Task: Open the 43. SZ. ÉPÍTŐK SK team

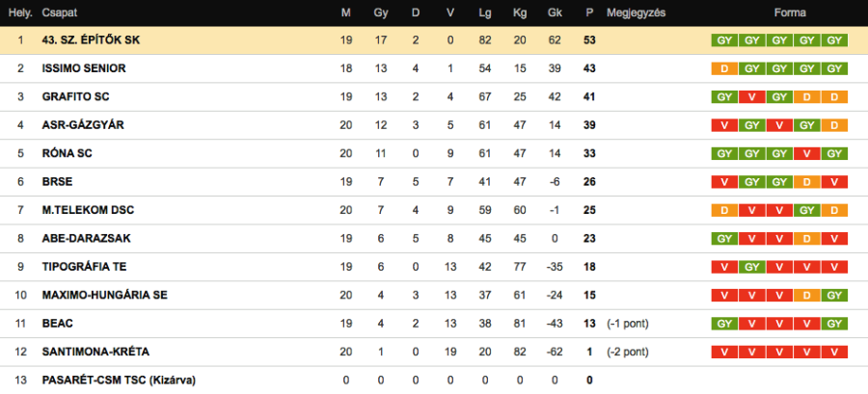Action: [x=92, y=40]
